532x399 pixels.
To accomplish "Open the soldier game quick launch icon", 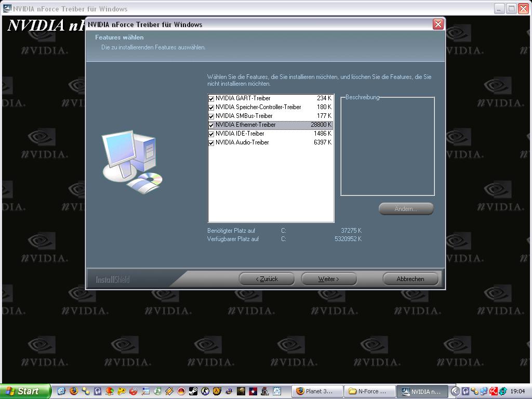I will (265, 391).
